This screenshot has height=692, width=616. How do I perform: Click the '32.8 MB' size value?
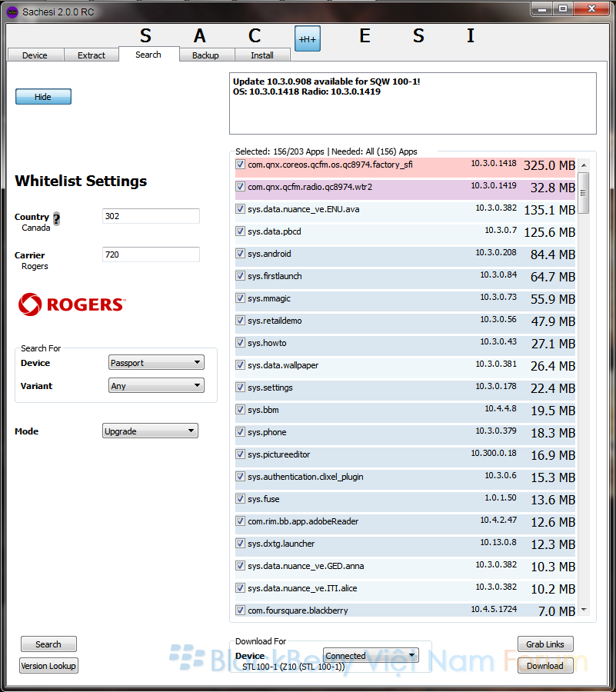[553, 188]
